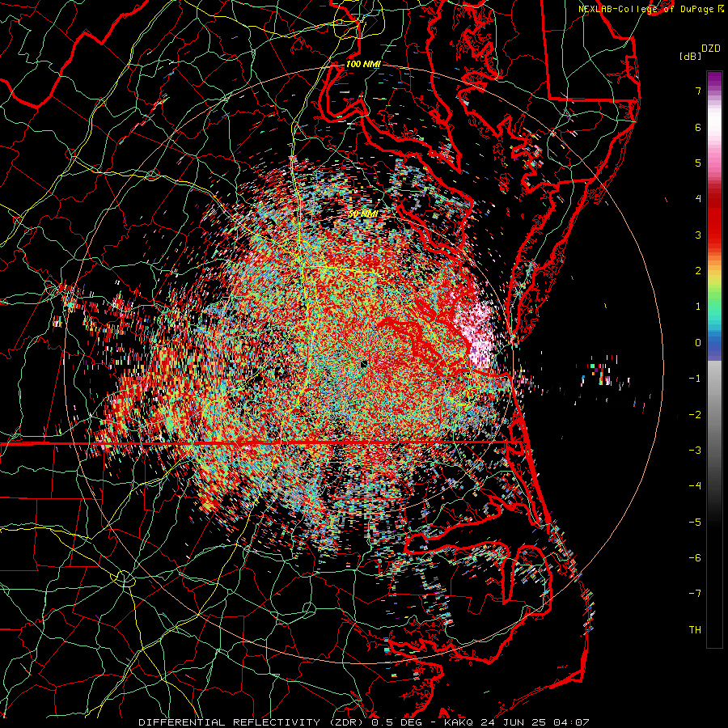The width and height of the screenshot is (728, 728).
Task: Click the positive 5 value on dB scale
Action: click(698, 163)
